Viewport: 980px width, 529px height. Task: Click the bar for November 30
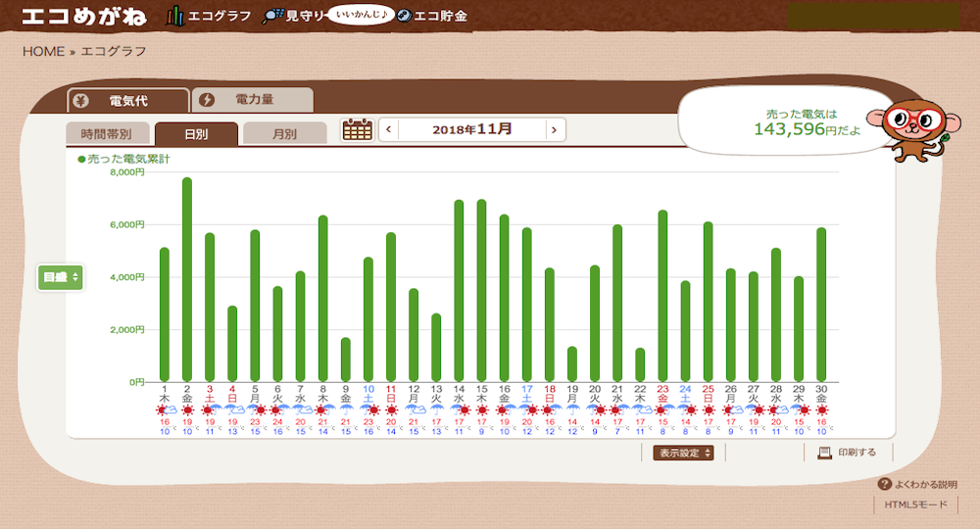coord(821,305)
